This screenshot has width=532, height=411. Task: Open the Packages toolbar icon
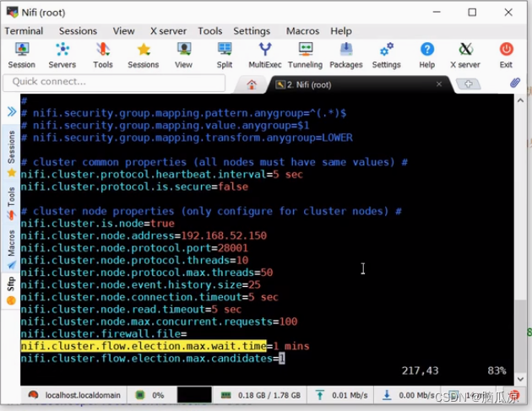coord(346,55)
